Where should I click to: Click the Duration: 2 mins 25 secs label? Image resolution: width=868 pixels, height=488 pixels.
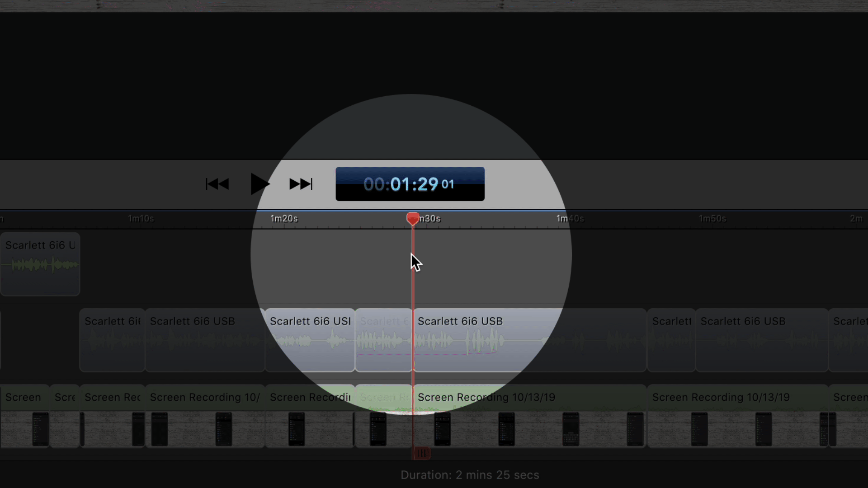click(x=469, y=475)
